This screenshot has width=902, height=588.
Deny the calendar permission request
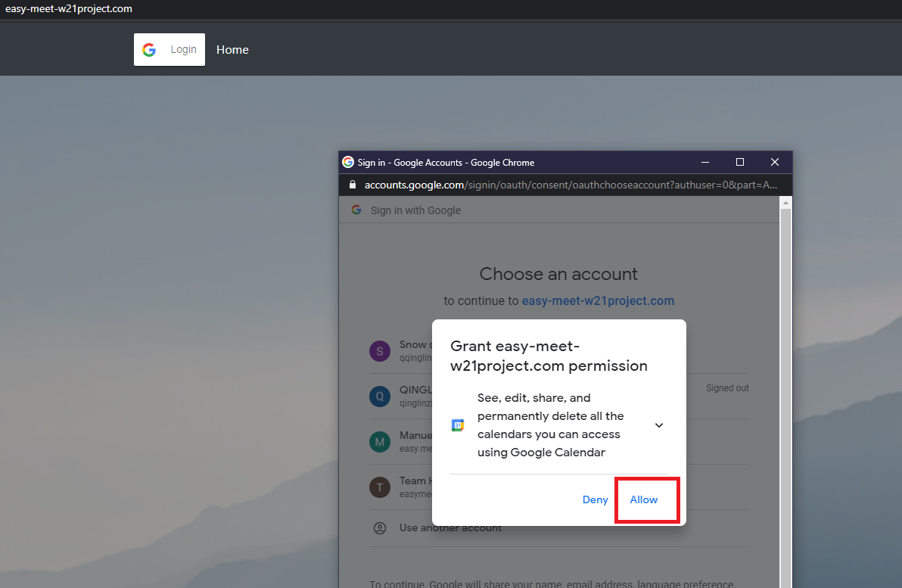[595, 499]
